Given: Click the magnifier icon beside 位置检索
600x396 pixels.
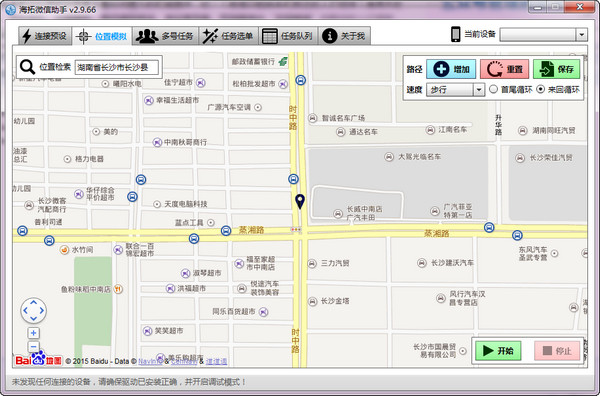Looking at the screenshot, I should [x=27, y=67].
